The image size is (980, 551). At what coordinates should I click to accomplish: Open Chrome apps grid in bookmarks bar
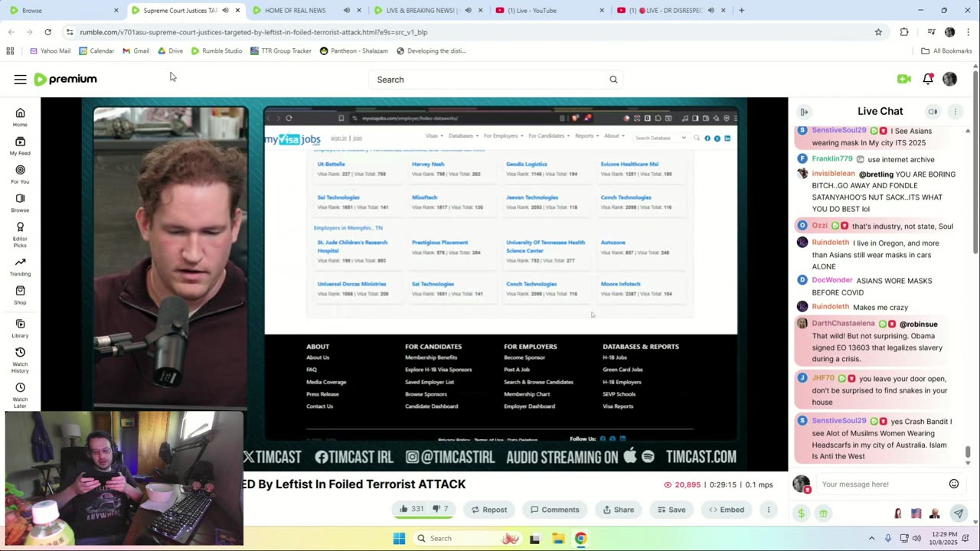[x=10, y=51]
